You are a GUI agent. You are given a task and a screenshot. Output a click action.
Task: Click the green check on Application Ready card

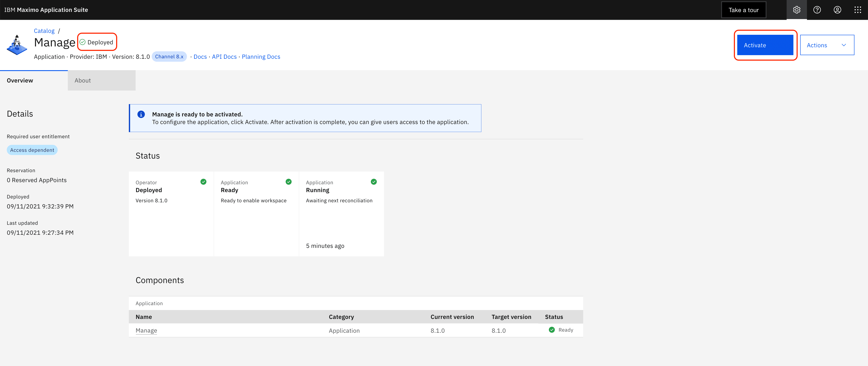pos(289,182)
